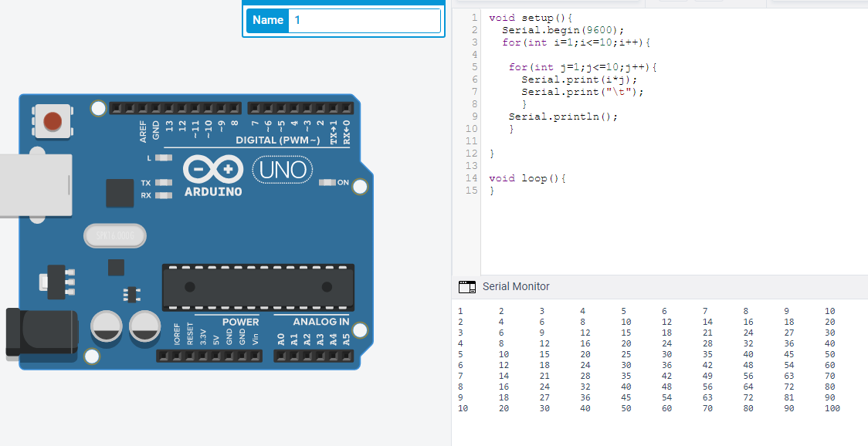Click the 5V power pin label

click(216, 340)
